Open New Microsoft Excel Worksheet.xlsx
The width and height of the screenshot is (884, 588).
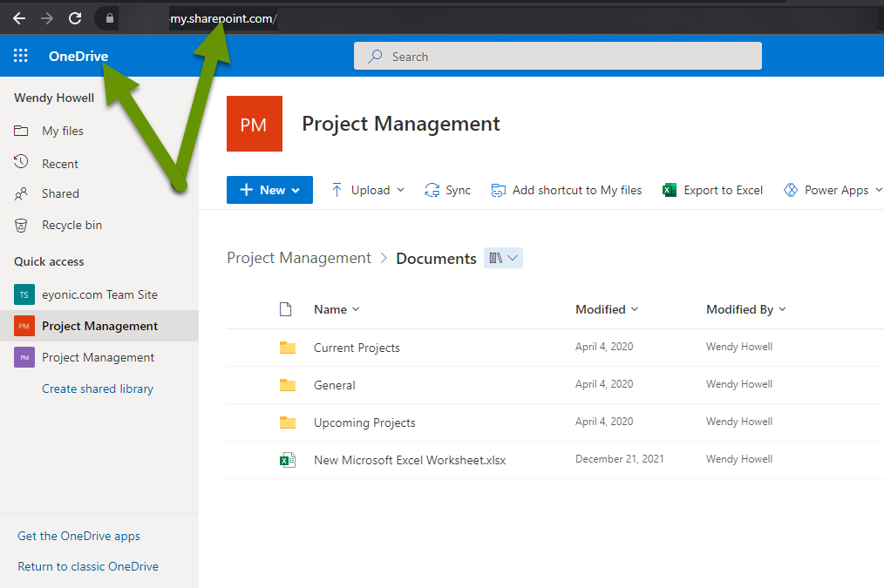(x=409, y=460)
